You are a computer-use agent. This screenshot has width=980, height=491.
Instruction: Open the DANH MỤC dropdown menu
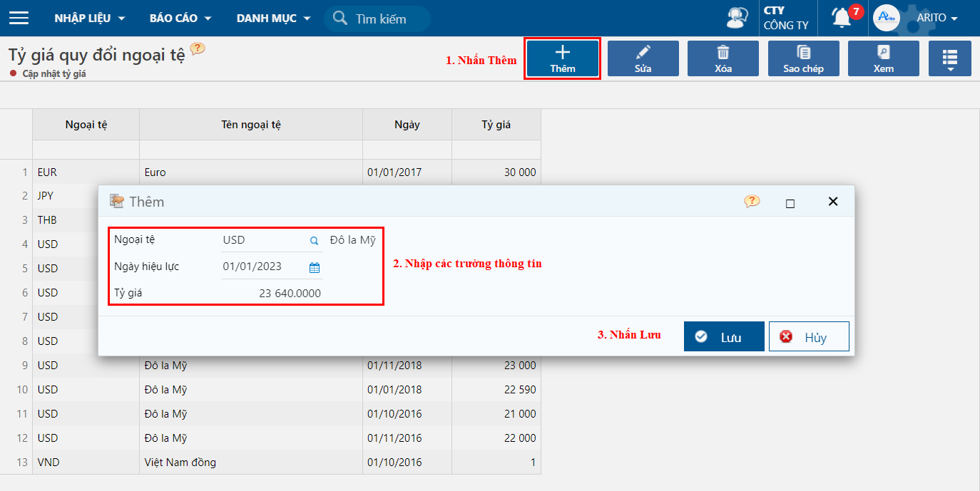click(273, 18)
